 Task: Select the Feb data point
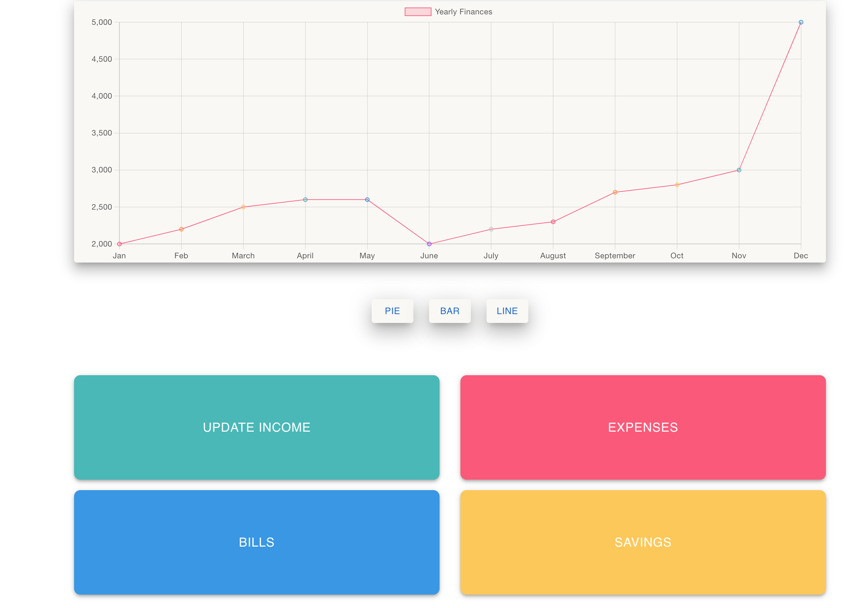click(x=181, y=229)
